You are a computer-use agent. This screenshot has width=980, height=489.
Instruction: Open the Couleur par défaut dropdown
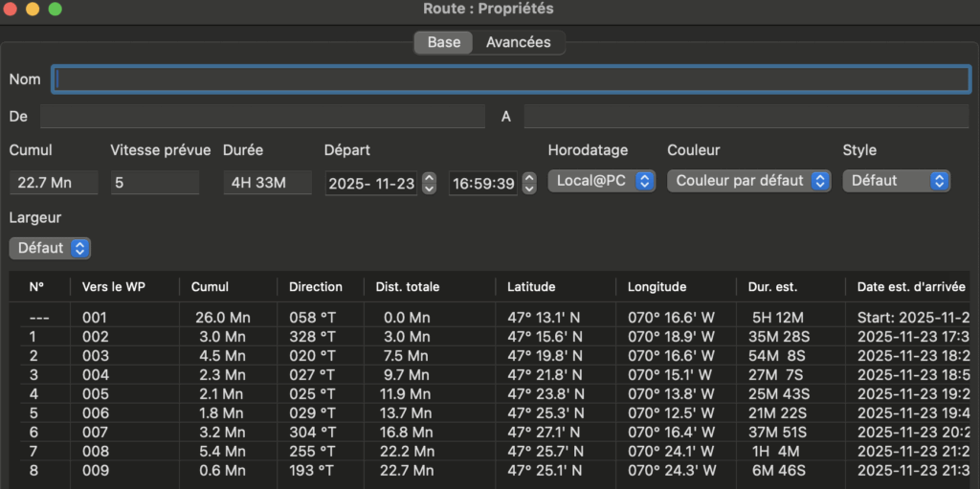point(748,180)
